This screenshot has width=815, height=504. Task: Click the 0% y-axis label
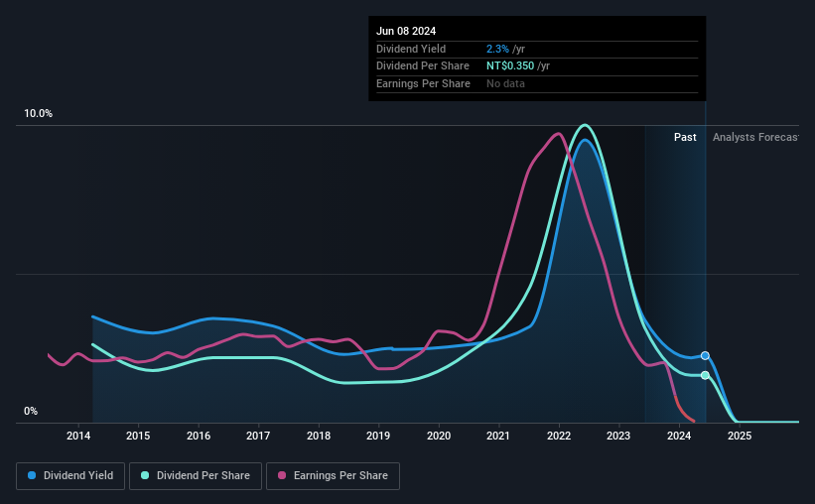coord(31,411)
